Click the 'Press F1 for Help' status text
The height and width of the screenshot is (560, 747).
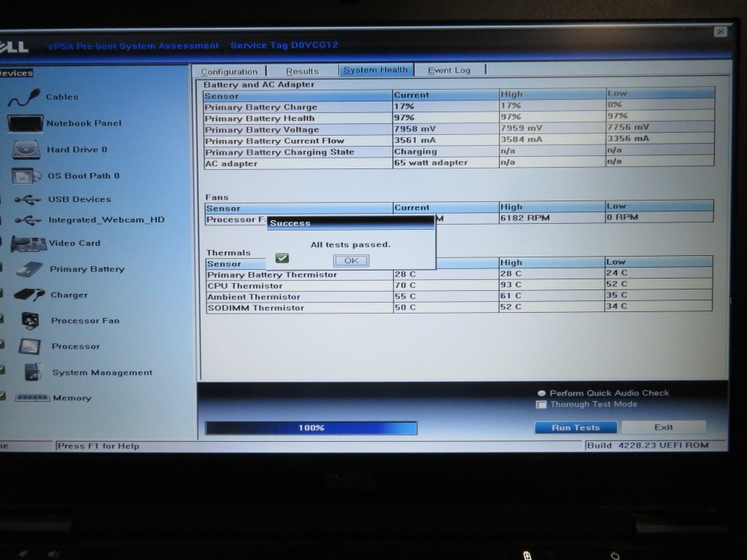pyautogui.click(x=98, y=446)
